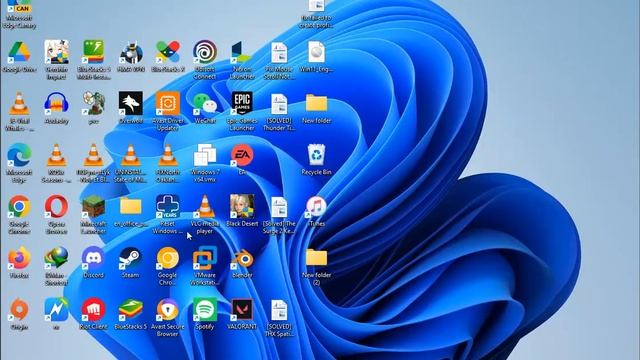640x360 pixels.
Task: Select the BlueStacks 5 layered stack icon
Action: tap(131, 309)
